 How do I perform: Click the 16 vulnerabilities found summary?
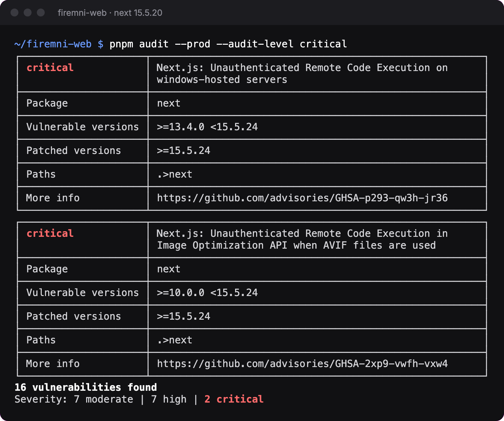tap(86, 387)
